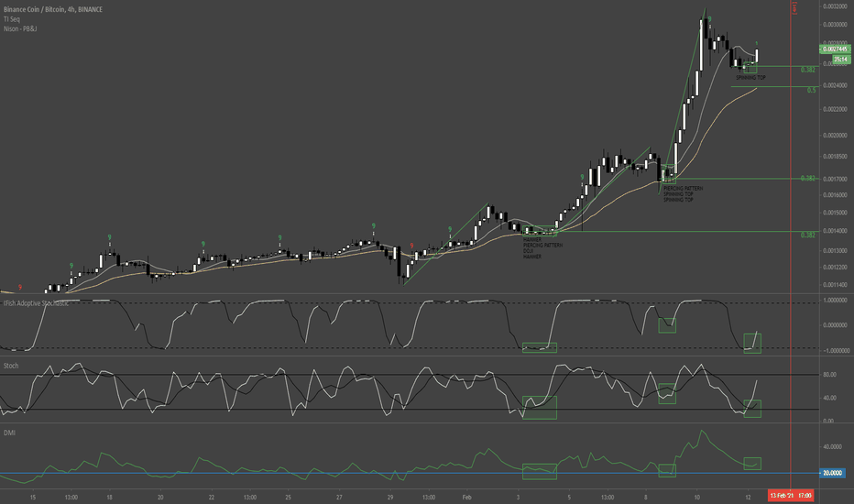Click the time axis label 8
Screen dimensions: 854x504
pyautogui.click(x=646, y=498)
